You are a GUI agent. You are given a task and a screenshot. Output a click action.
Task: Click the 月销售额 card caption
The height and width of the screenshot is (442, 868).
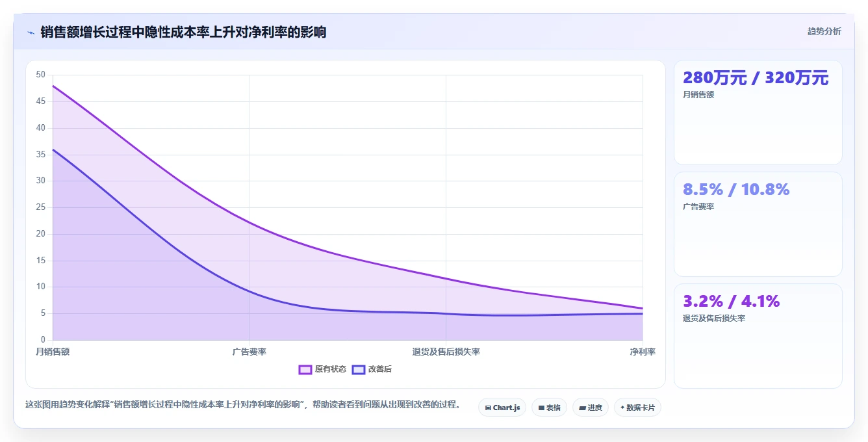(698, 95)
